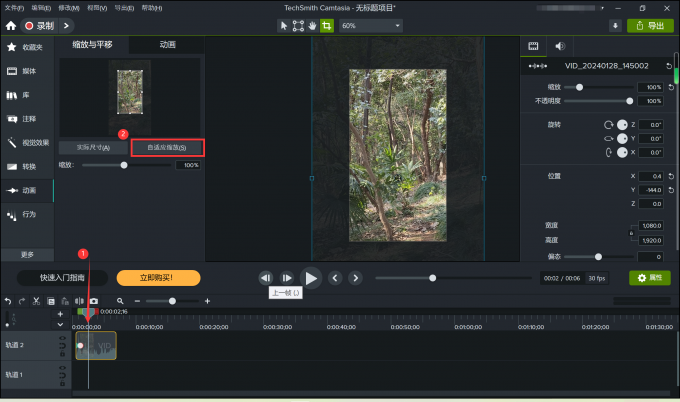The height and width of the screenshot is (402, 680).
Task: Toggle visibility eye for Track 1
Action: (62, 367)
